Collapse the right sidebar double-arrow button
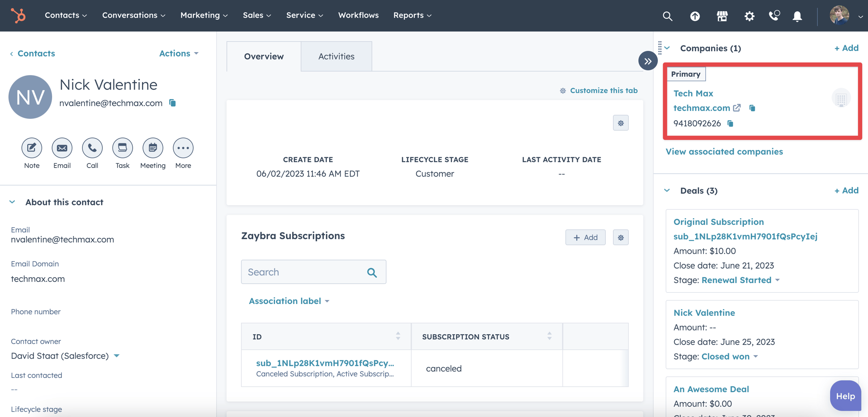 tap(648, 61)
